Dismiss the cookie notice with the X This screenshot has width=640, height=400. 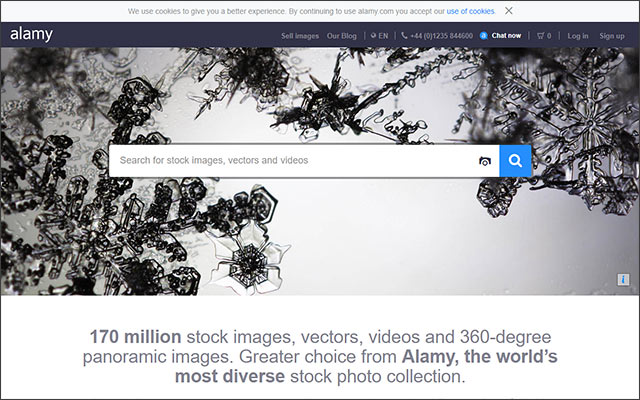[x=509, y=10]
